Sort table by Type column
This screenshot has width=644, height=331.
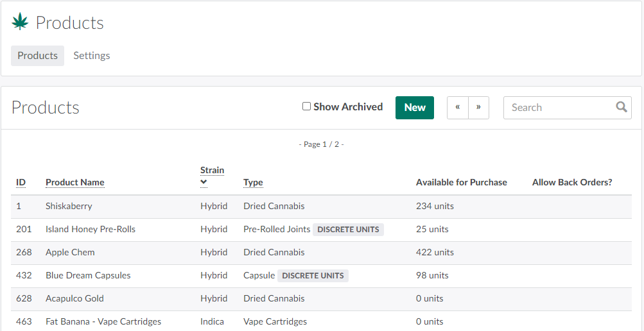253,183
